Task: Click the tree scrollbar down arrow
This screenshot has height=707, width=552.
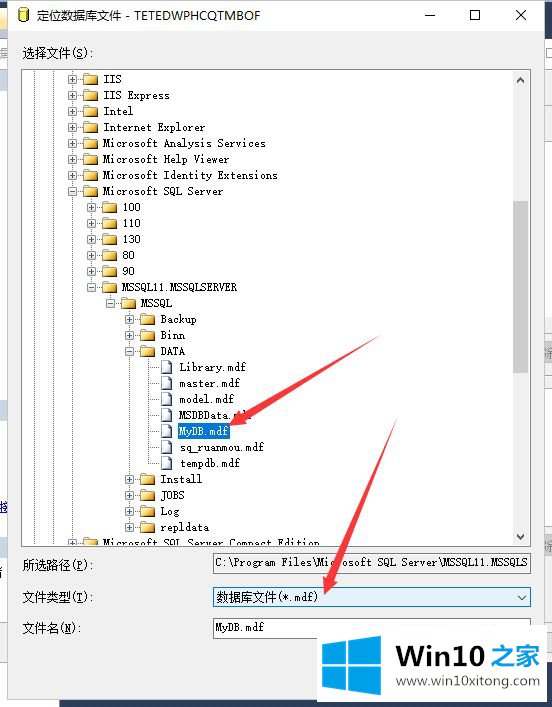Action: [520, 537]
